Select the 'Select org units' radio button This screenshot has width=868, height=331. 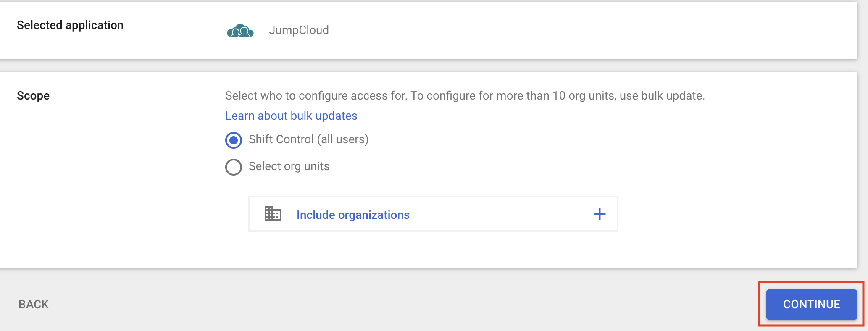click(234, 167)
